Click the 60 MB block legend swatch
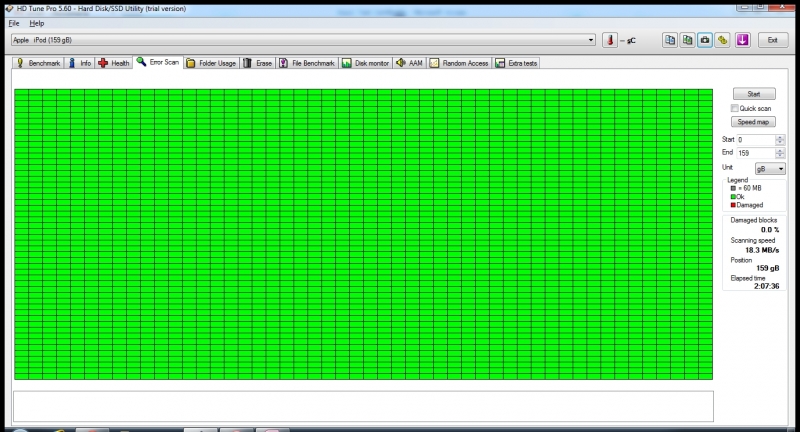 click(733, 188)
